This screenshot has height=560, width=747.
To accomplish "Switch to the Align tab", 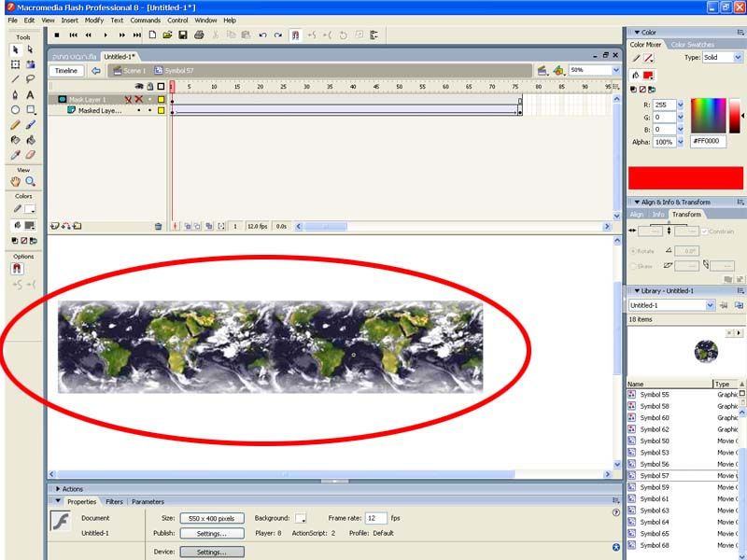I will 637,215.
